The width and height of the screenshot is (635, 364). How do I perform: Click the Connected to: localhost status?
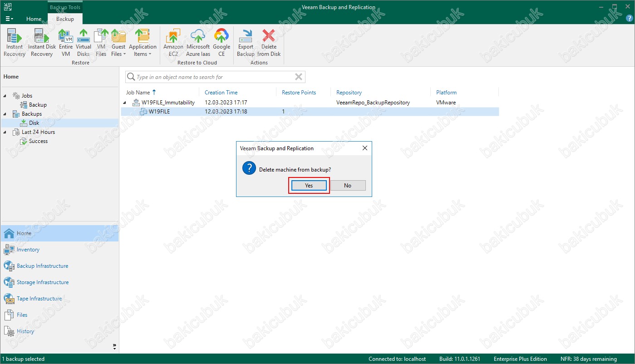point(397,359)
